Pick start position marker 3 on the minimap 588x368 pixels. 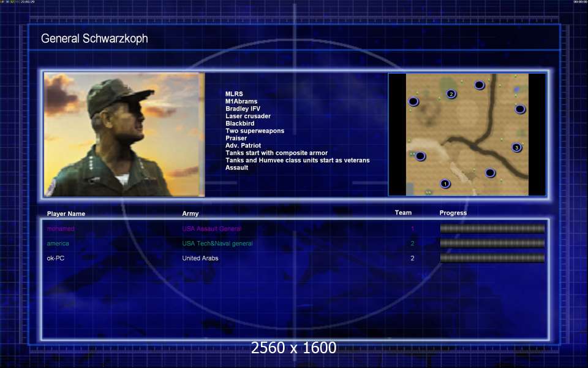[516, 147]
